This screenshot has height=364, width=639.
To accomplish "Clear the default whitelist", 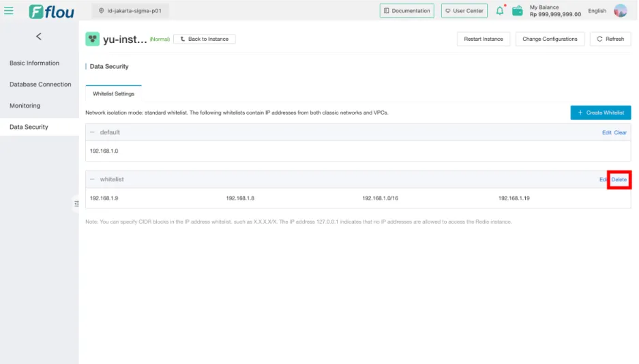I will [621, 133].
